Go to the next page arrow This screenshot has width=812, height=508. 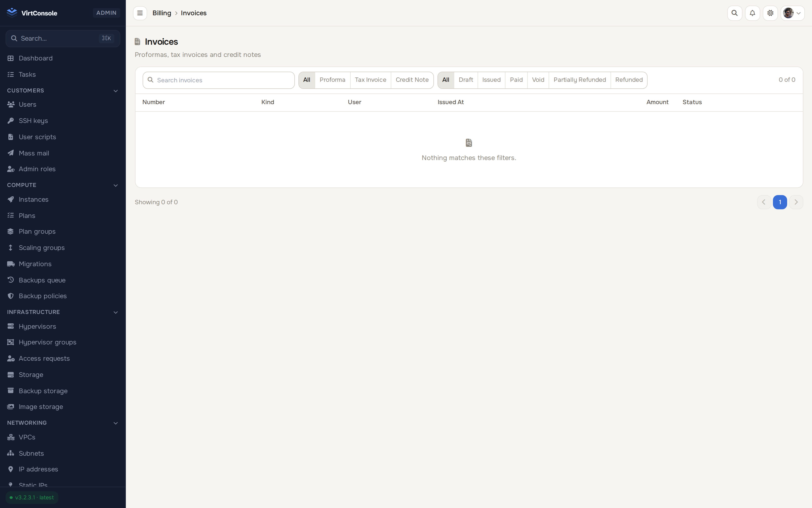tap(796, 202)
